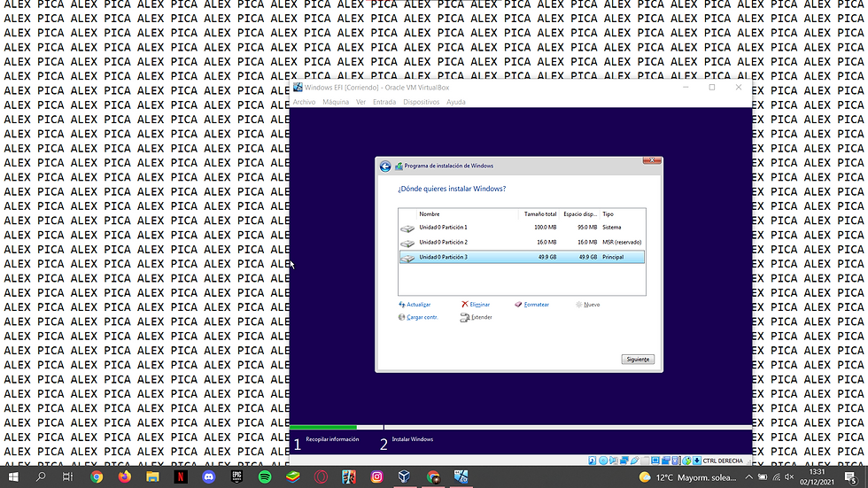Viewport: 868px width, 488px height.
Task: Click VirtualBox network adapters indicator
Action: (x=624, y=461)
